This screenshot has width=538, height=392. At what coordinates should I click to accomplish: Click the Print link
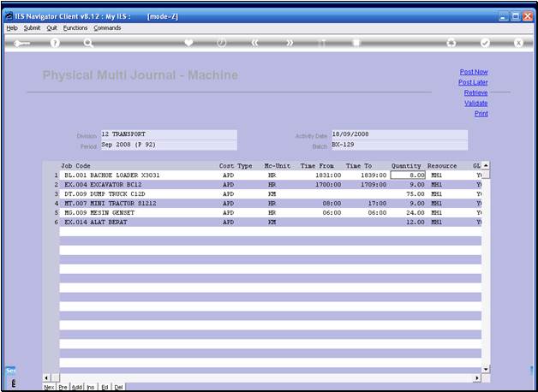pos(481,114)
